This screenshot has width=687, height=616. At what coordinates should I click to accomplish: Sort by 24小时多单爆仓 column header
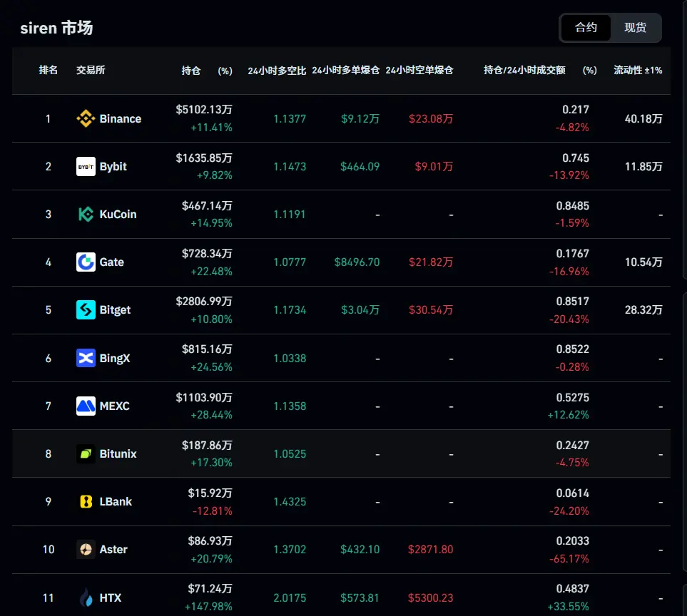click(x=346, y=70)
